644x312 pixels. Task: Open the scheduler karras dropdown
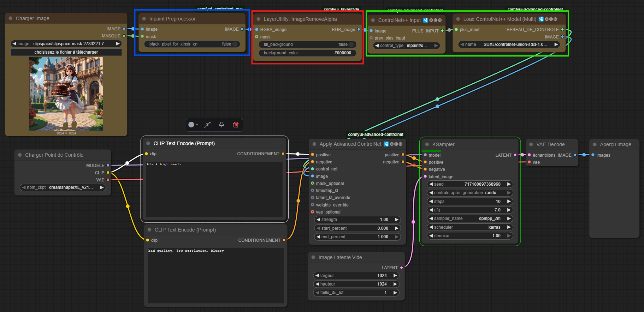pyautogui.click(x=470, y=227)
